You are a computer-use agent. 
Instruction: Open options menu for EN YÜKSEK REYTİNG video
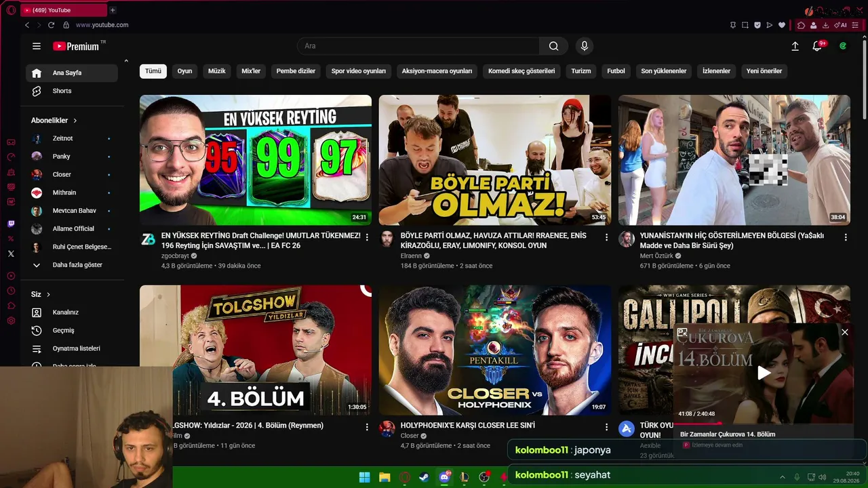367,237
